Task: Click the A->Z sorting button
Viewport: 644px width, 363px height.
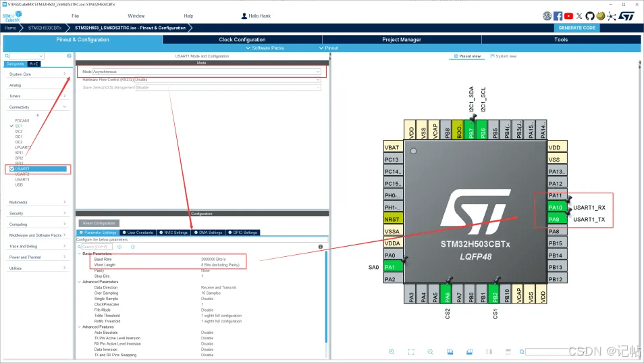Action: [34, 64]
